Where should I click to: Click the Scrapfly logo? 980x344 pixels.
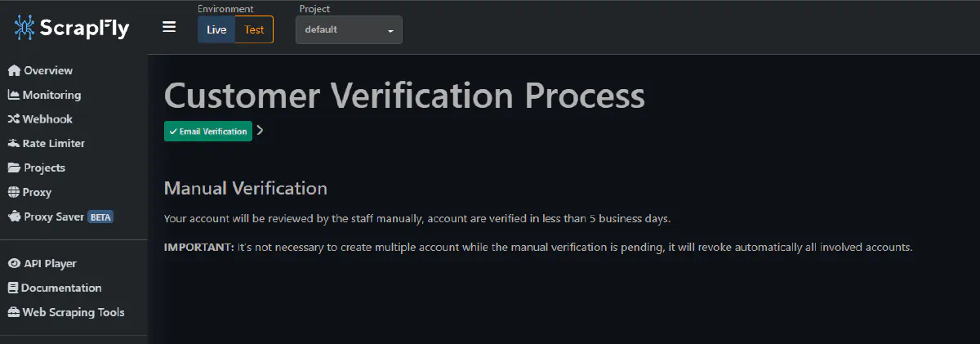72,28
